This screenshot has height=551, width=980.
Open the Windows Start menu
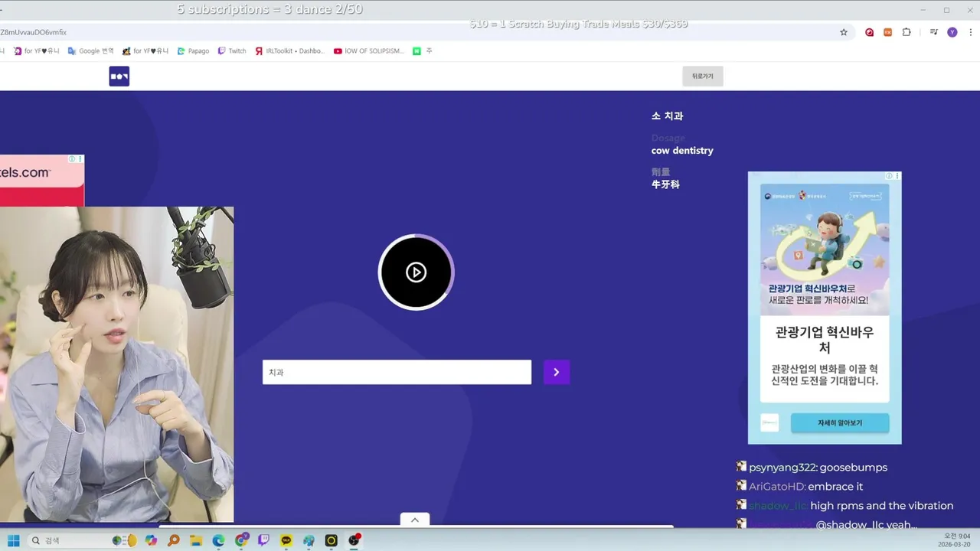(x=12, y=540)
